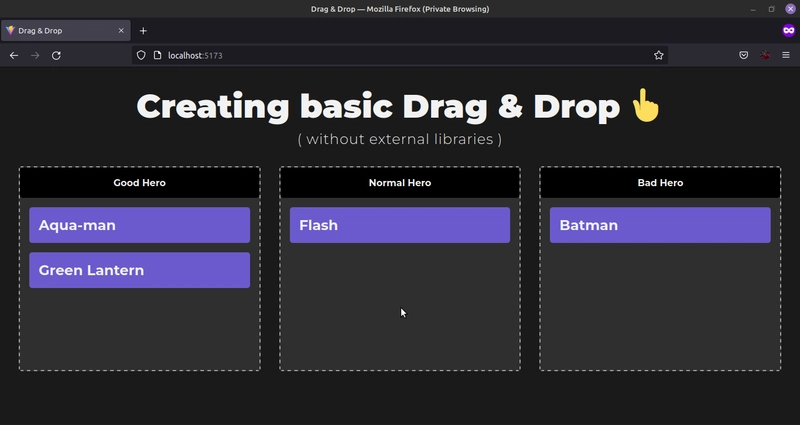Click the 'Creating basic Drag & Drop' heading

[x=378, y=107]
